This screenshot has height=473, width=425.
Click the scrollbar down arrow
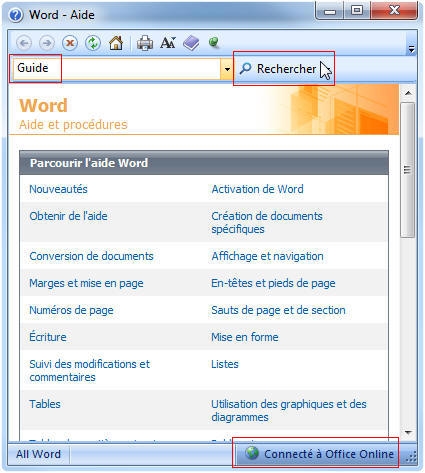[x=408, y=433]
